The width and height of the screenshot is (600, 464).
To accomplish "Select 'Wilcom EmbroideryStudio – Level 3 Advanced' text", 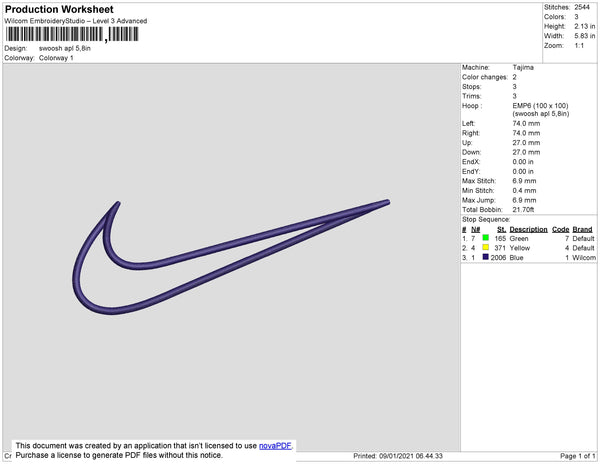I will 76,21.
